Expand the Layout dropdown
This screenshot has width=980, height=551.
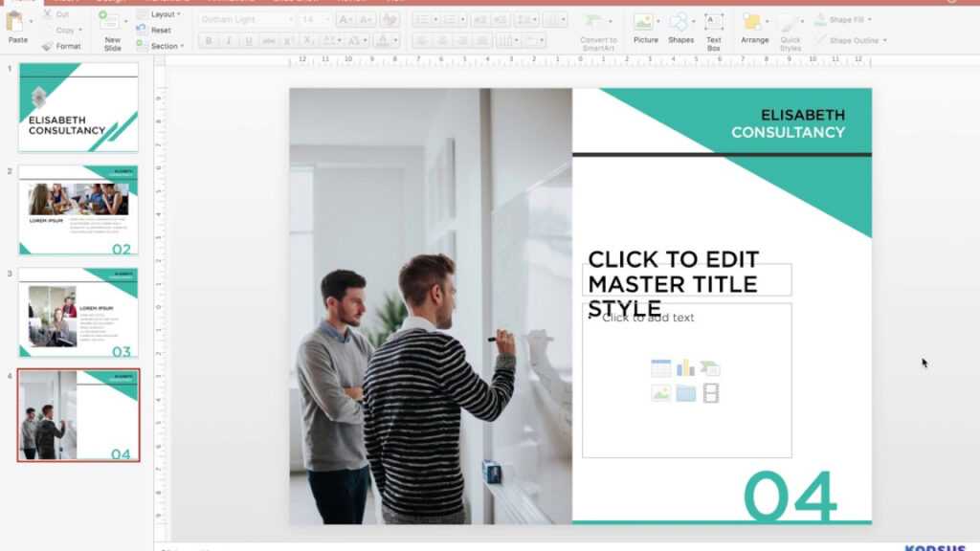(161, 13)
